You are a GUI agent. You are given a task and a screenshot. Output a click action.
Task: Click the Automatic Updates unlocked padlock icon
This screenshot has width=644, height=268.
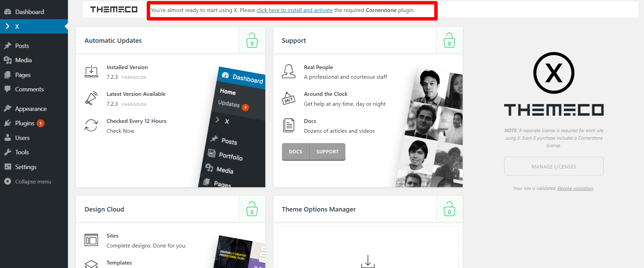(252, 40)
